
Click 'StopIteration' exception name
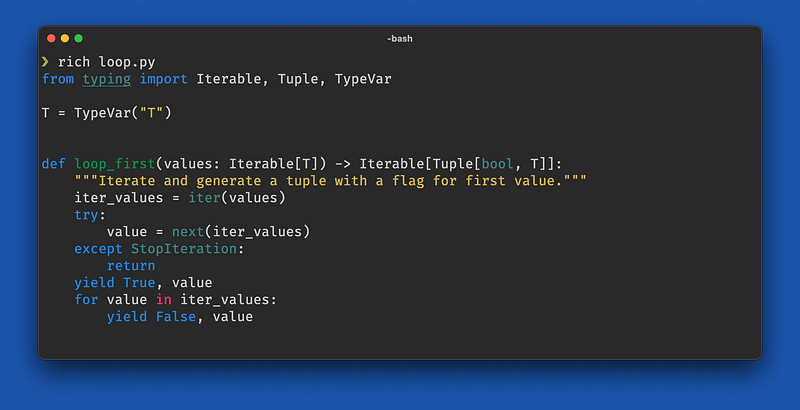[x=184, y=249]
